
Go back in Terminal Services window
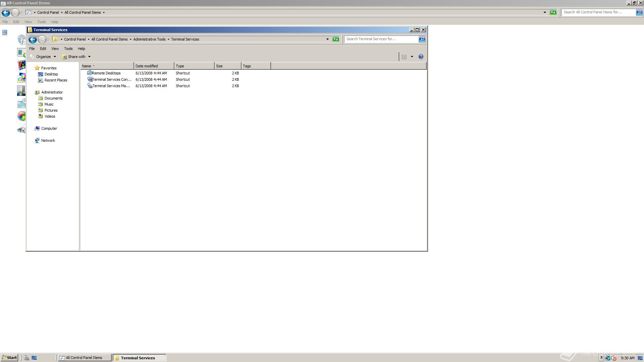(x=33, y=40)
